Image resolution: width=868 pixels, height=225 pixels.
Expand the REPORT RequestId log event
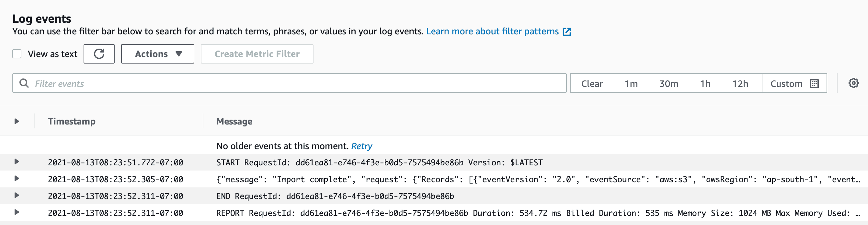click(17, 212)
